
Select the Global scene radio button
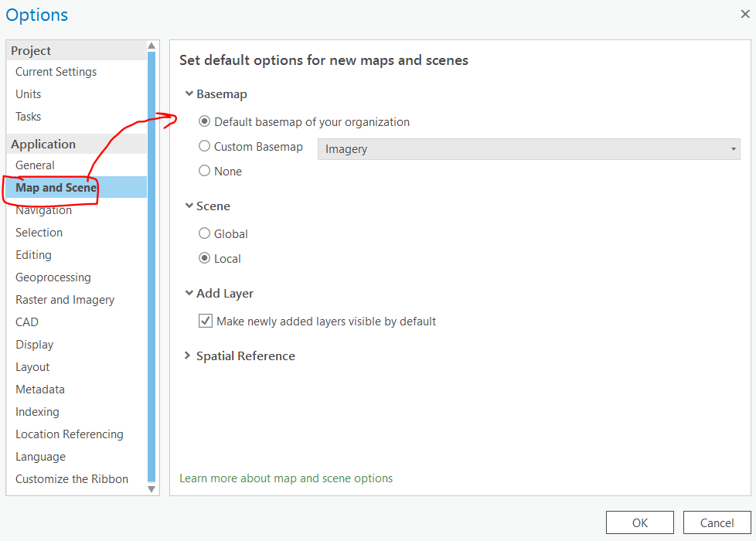click(x=205, y=233)
